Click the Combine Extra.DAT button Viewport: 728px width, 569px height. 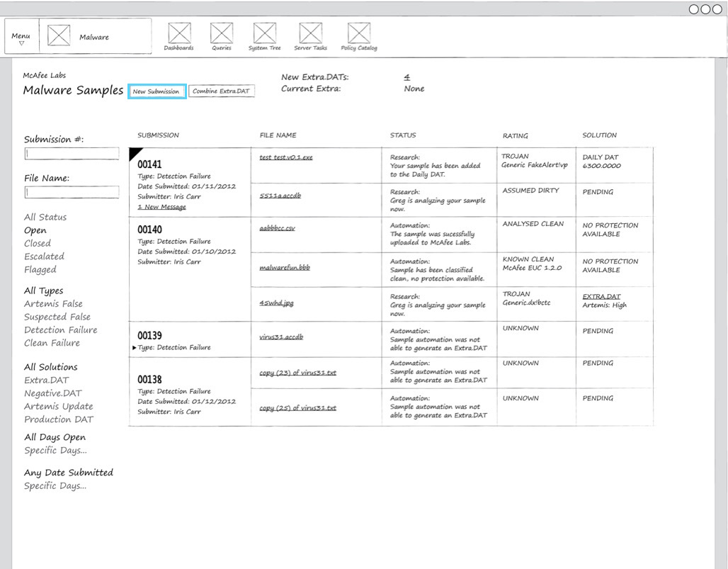coord(221,91)
